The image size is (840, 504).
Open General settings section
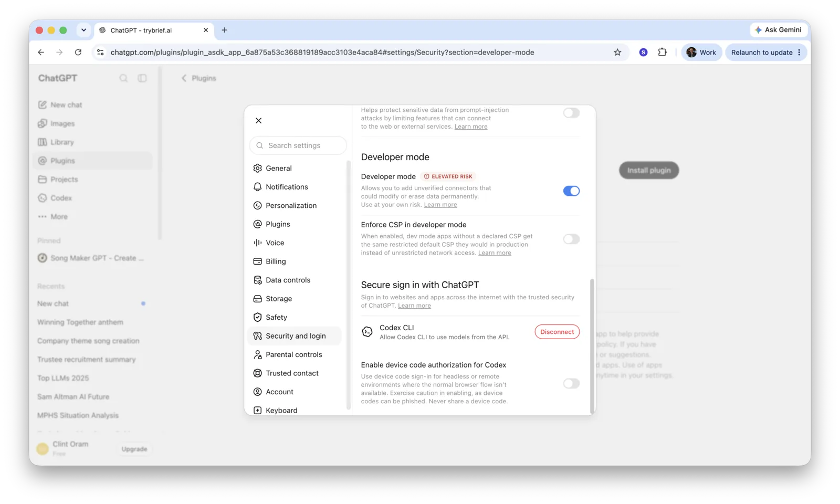295,169
